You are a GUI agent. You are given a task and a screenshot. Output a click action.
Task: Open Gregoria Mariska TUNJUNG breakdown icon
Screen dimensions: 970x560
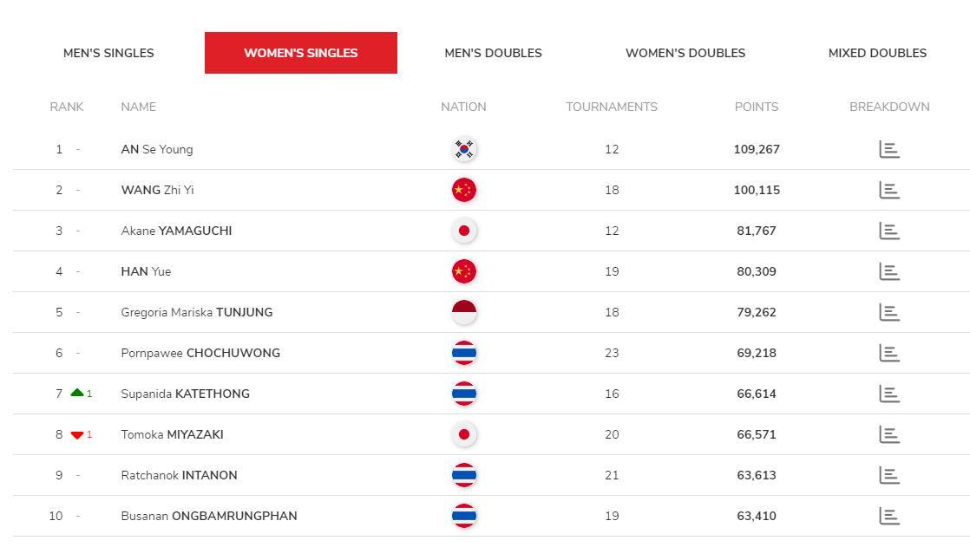click(889, 312)
